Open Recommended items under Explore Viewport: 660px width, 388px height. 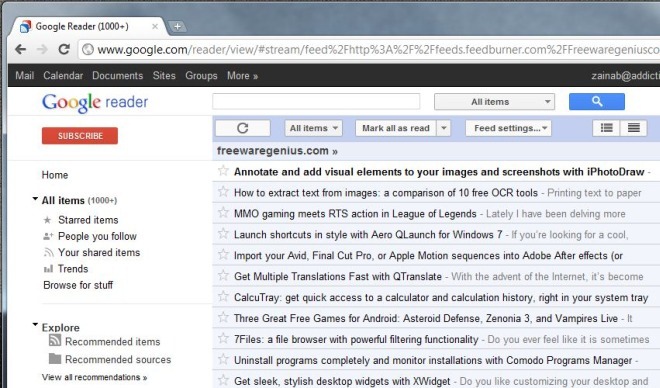(112, 342)
